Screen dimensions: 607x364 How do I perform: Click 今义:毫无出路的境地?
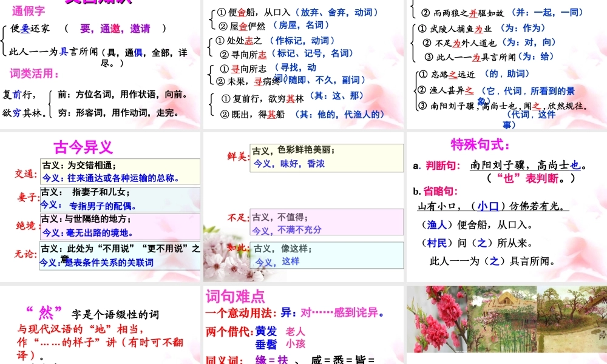coord(87,232)
